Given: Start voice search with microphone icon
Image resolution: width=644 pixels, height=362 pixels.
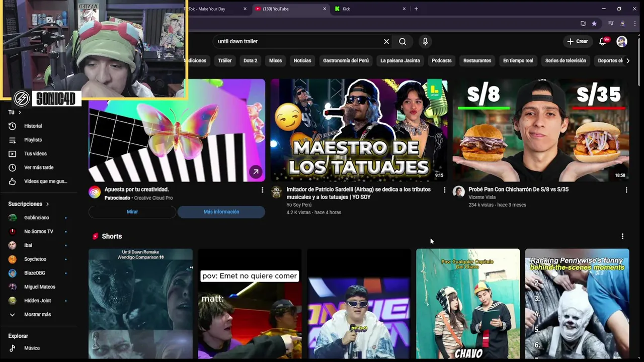Looking at the screenshot, I should (425, 42).
